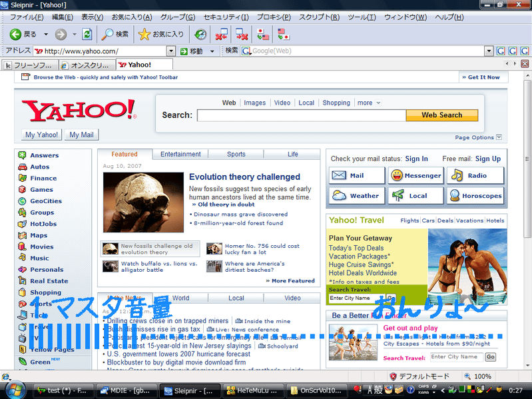532x399 pixels.
Task: Click the Sign In link
Action: (416, 159)
